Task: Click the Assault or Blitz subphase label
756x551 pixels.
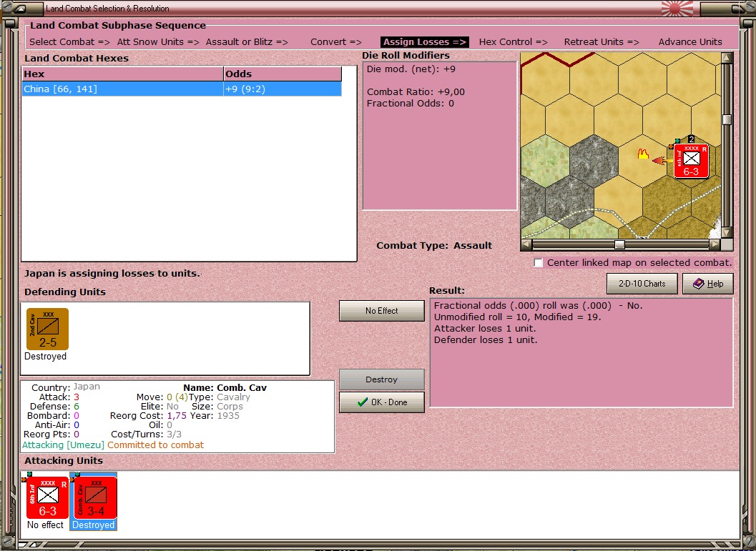Action: pos(247,42)
